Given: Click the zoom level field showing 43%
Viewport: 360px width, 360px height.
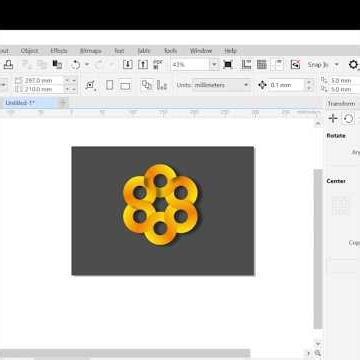Looking at the screenshot, I should click(x=190, y=65).
